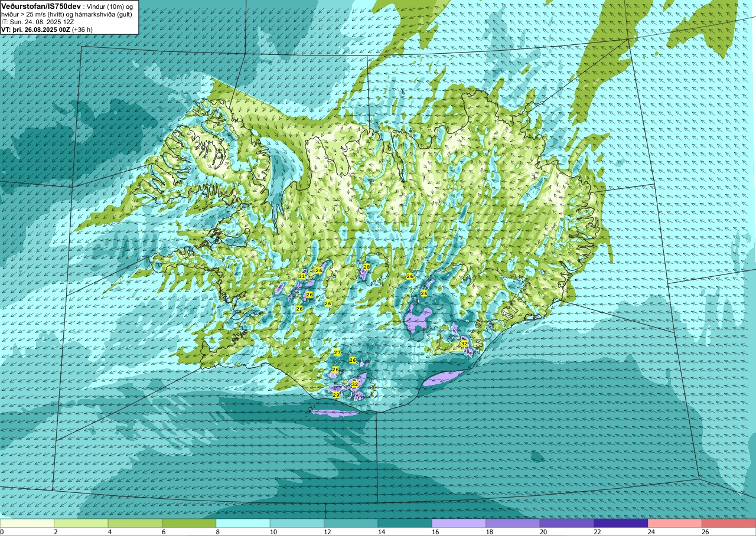The height and width of the screenshot is (536, 756).
Task: Click the yellow gust marker reading 31
Action: (x=302, y=276)
